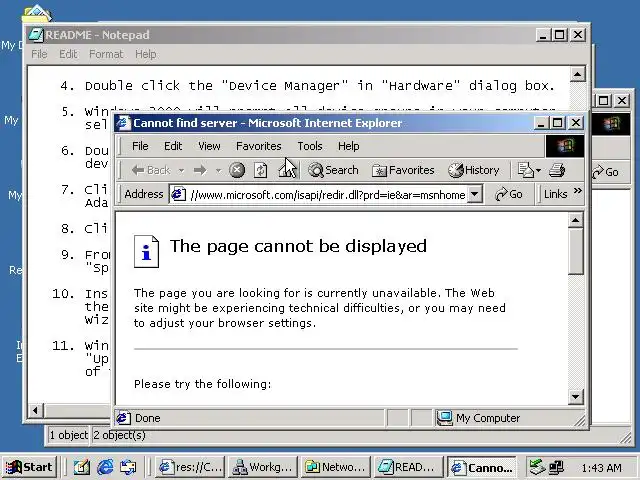Click the Stop icon in Internet Explorer
The width and height of the screenshot is (640, 480).
(237, 170)
